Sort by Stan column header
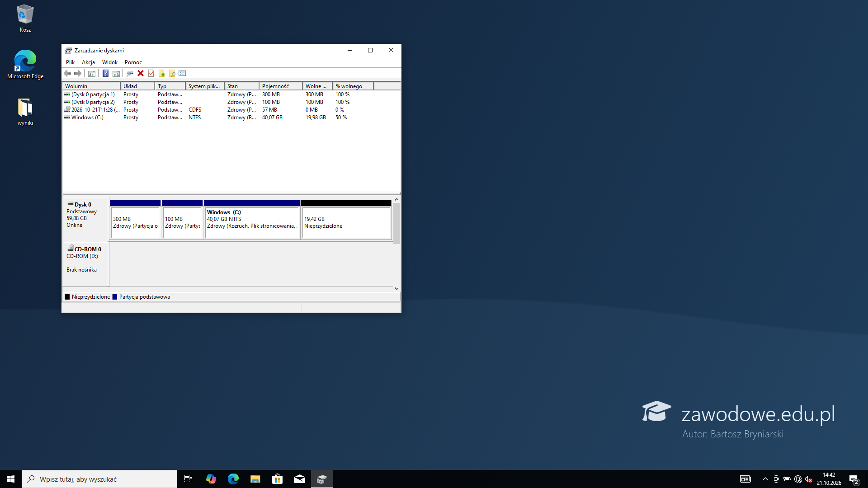This screenshot has width=868, height=488. tap(241, 86)
